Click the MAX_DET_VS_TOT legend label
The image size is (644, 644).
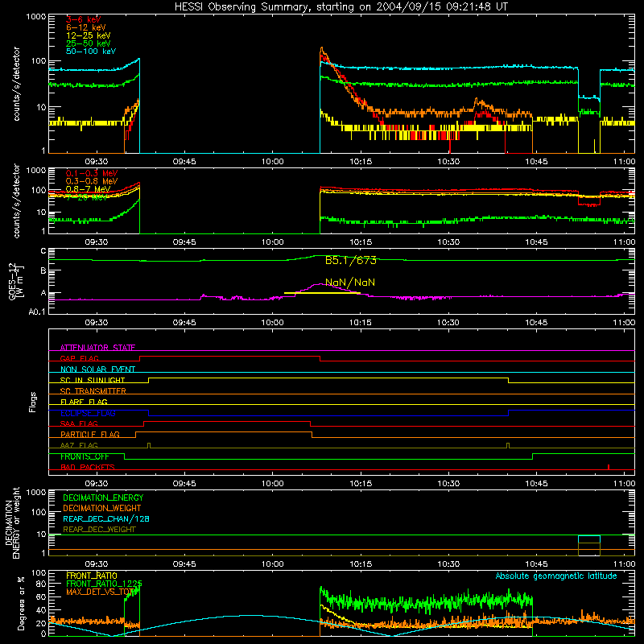100,592
